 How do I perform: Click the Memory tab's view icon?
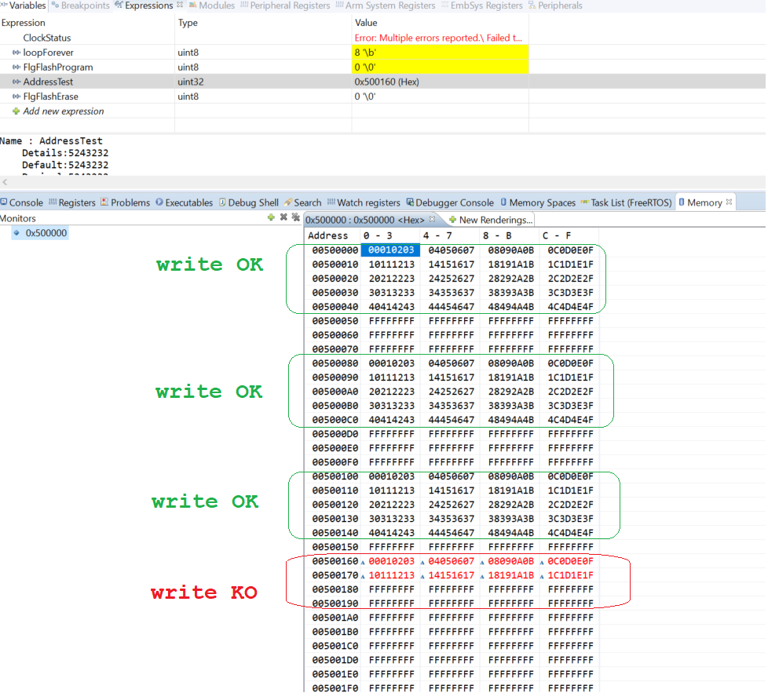coord(682,202)
